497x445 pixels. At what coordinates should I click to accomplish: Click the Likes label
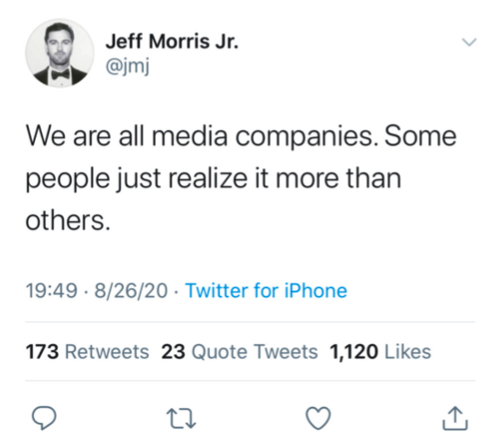click(x=408, y=352)
